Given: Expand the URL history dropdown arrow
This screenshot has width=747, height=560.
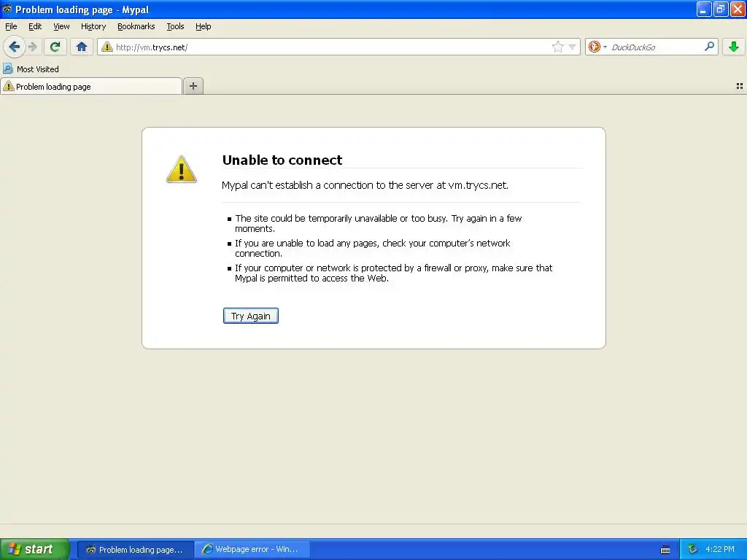Looking at the screenshot, I should (x=572, y=47).
